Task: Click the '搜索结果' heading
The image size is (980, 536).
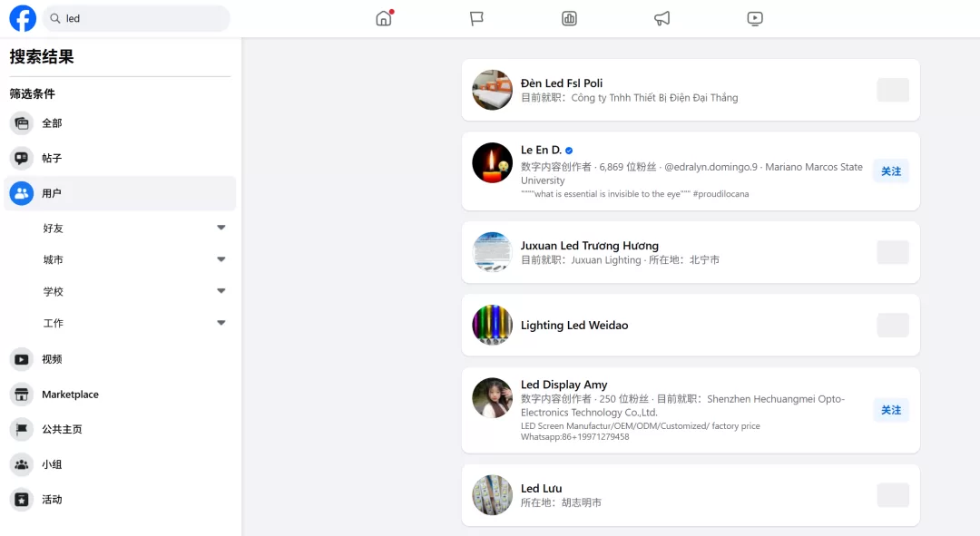Action: pos(42,57)
